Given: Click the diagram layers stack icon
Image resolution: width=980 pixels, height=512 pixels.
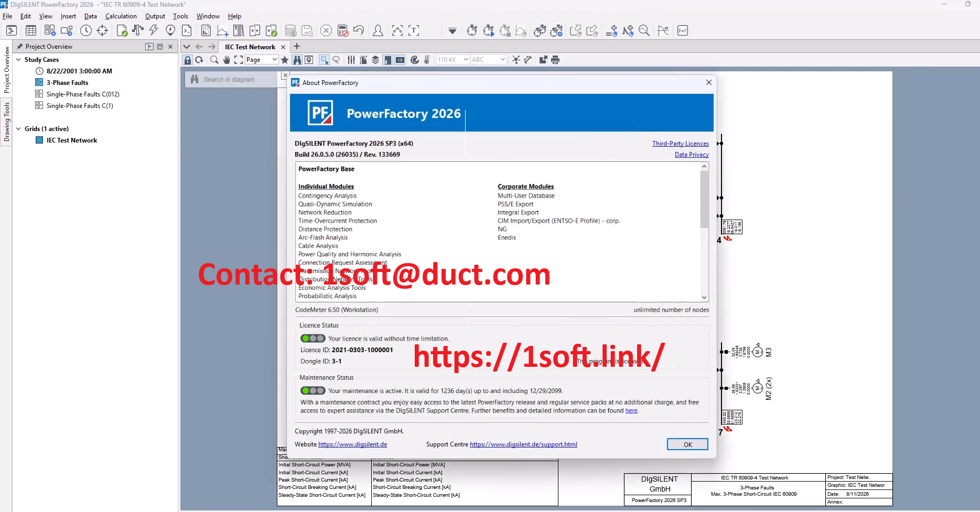Looking at the screenshot, I should [375, 60].
